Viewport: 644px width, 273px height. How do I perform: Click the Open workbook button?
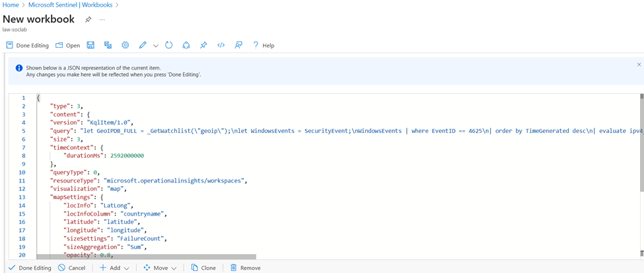point(68,46)
